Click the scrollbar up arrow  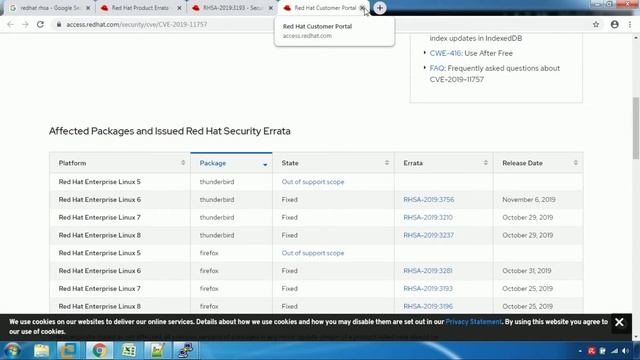(x=636, y=38)
